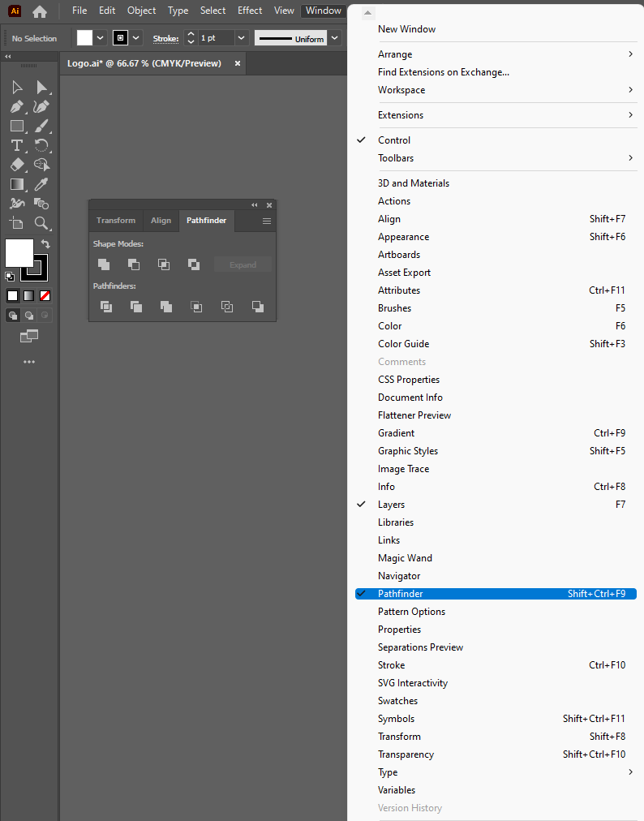Screen dimensions: 644x821
Task: Click Trim pathfinder icon
Action: coord(136,307)
